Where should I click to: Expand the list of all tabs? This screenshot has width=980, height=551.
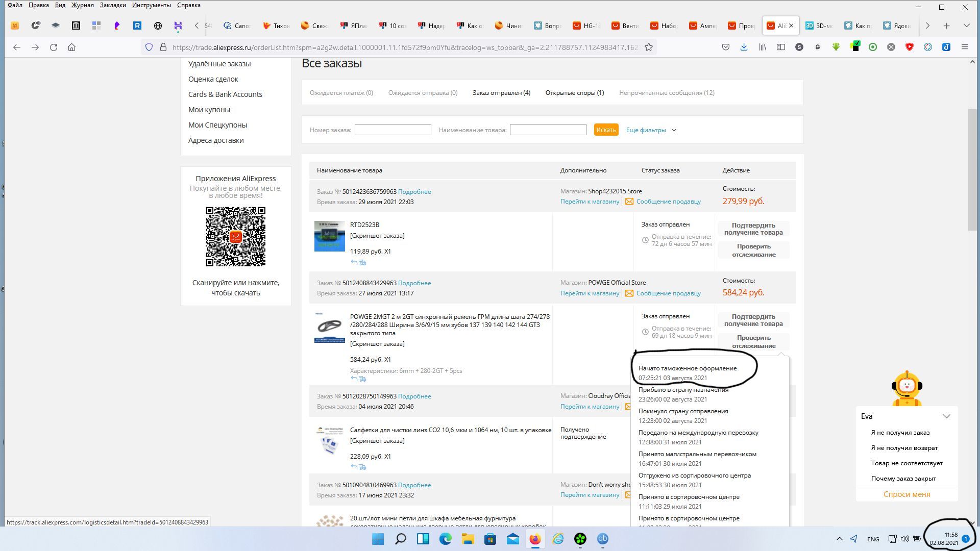pyautogui.click(x=966, y=26)
